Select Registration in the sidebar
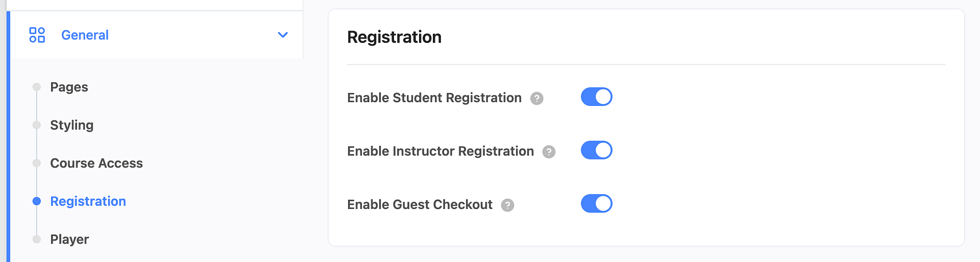 (x=88, y=201)
